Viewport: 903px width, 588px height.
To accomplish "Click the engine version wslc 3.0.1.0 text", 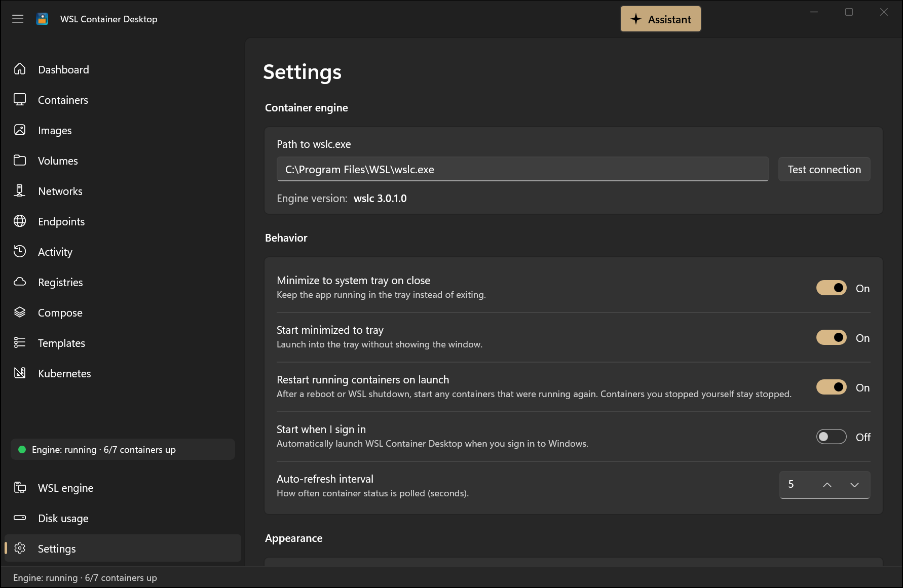I will point(380,199).
